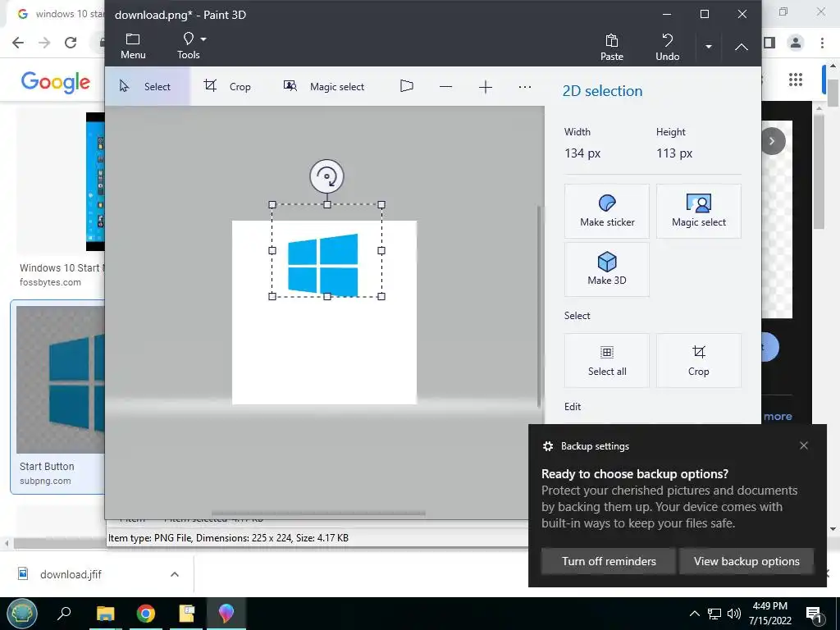The image size is (840, 630).
Task: Click the Backup settings gear icon
Action: 547,446
